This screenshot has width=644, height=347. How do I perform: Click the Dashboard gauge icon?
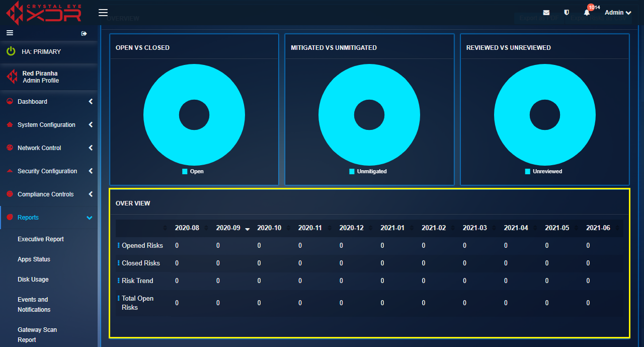point(10,101)
